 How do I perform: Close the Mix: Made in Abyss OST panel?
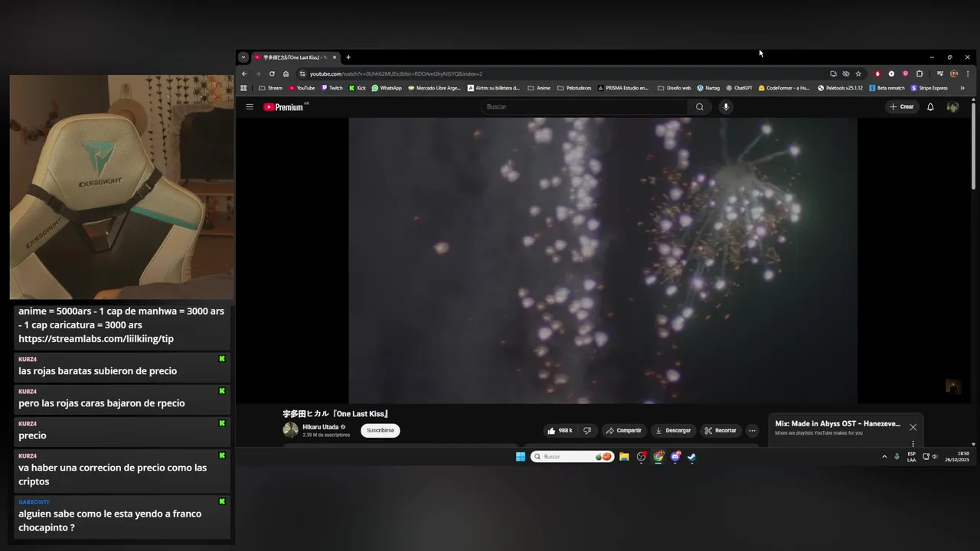tap(913, 427)
